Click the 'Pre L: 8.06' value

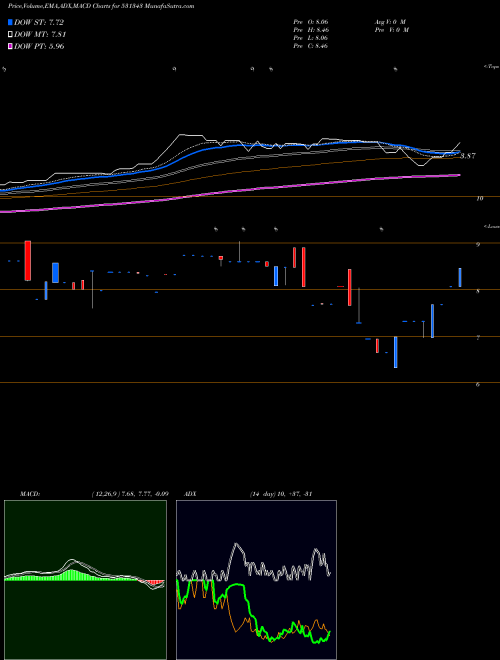[311, 38]
